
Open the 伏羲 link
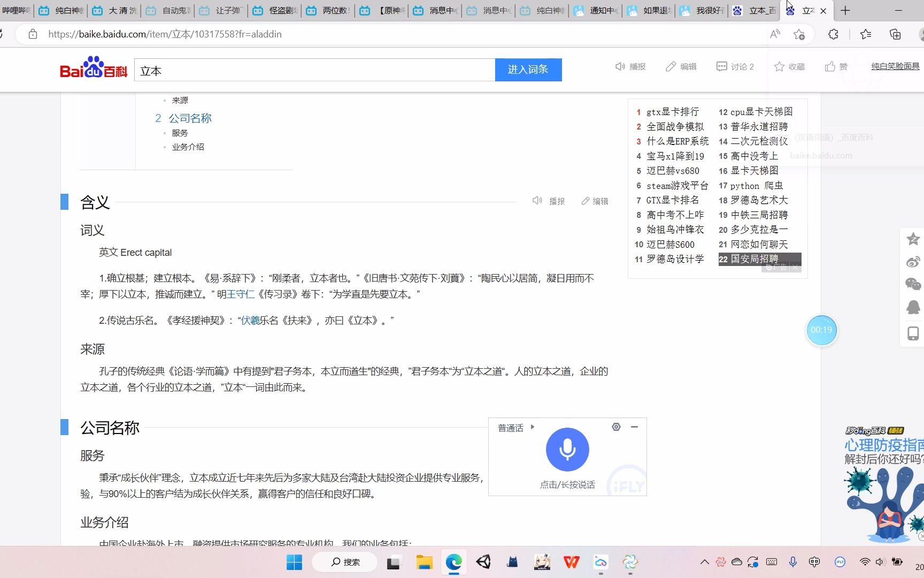pyautogui.click(x=250, y=320)
